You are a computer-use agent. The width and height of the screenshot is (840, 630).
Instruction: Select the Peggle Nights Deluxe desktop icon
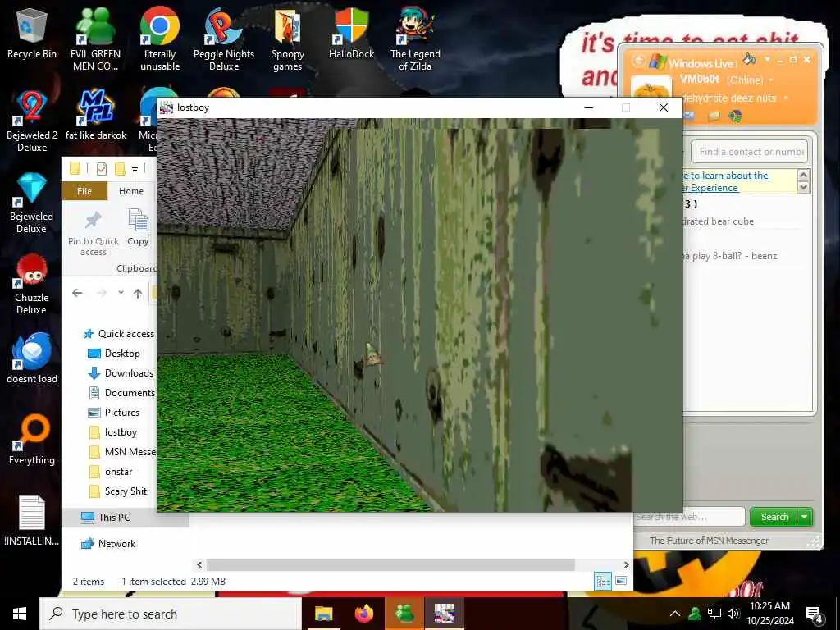click(224, 39)
